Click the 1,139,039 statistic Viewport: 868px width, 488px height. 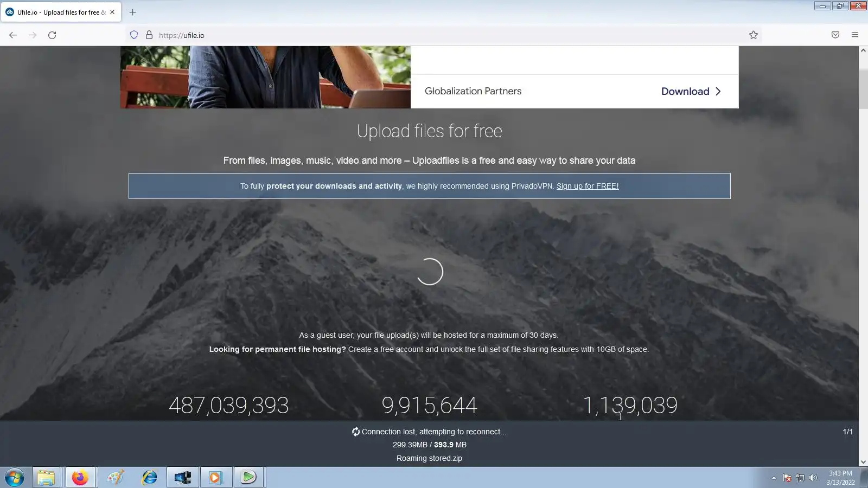point(630,406)
